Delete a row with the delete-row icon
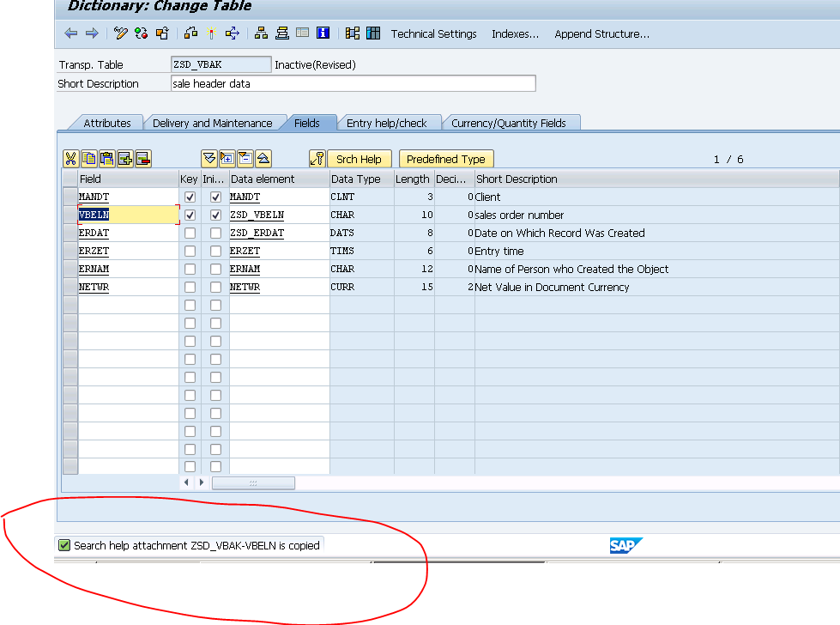The width and height of the screenshot is (840, 625). [142, 158]
